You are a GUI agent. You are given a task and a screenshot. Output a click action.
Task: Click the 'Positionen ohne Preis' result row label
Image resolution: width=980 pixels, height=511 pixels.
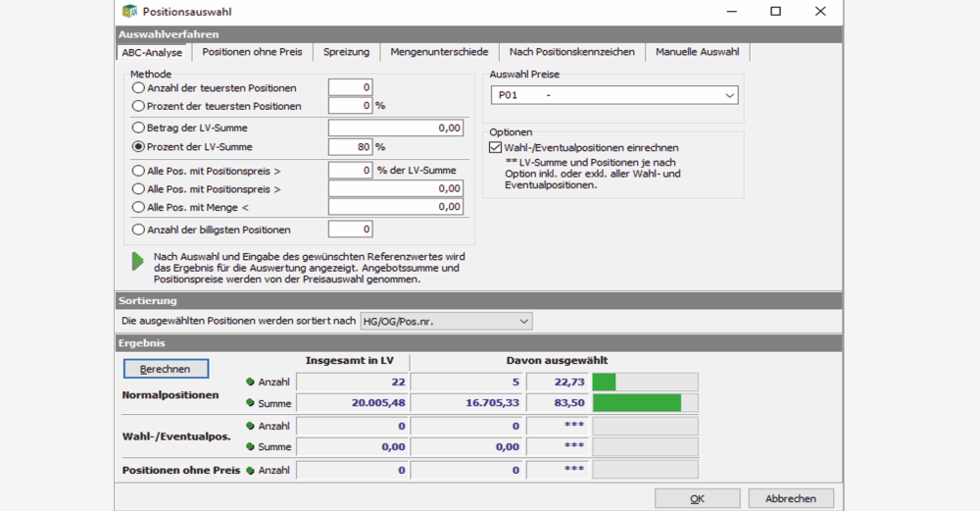[x=181, y=470]
